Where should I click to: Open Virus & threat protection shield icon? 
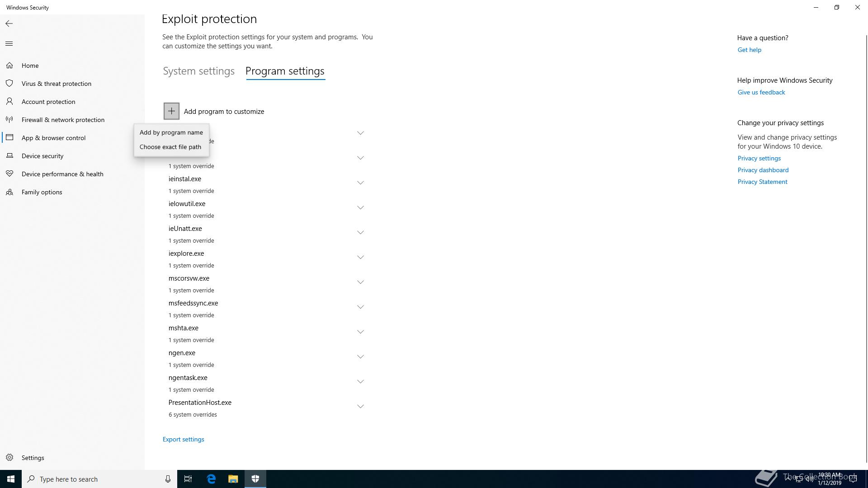(x=9, y=84)
